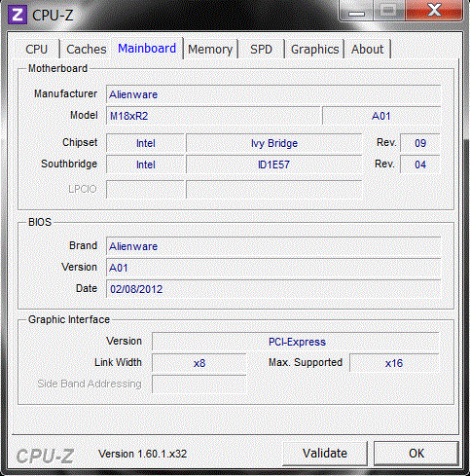Click the Motherboard group label
The image size is (470, 476).
57,68
